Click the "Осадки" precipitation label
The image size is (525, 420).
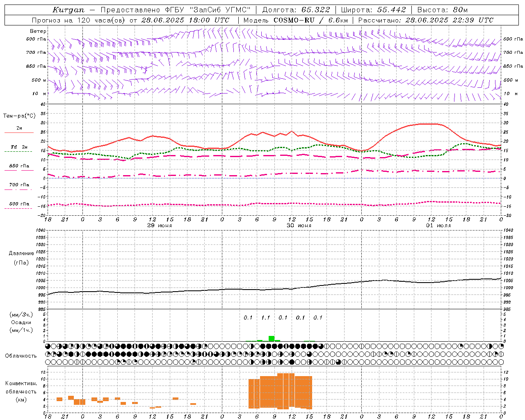click(21, 322)
